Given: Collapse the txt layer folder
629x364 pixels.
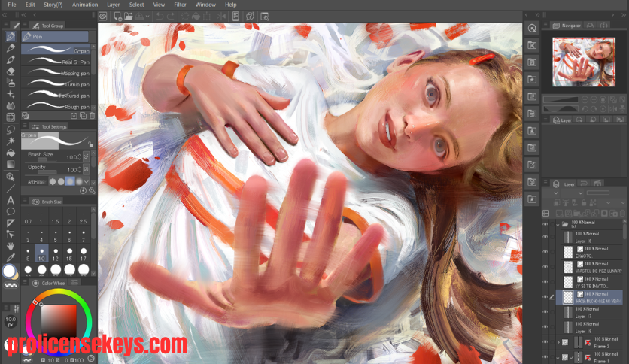Looking at the screenshot, I should tap(558, 225).
